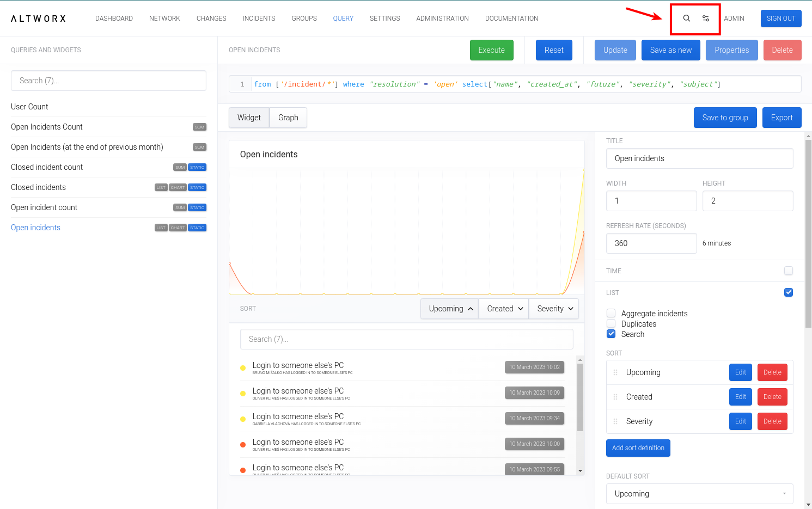
Task: Click the Refresh Rate input field
Action: coord(651,243)
